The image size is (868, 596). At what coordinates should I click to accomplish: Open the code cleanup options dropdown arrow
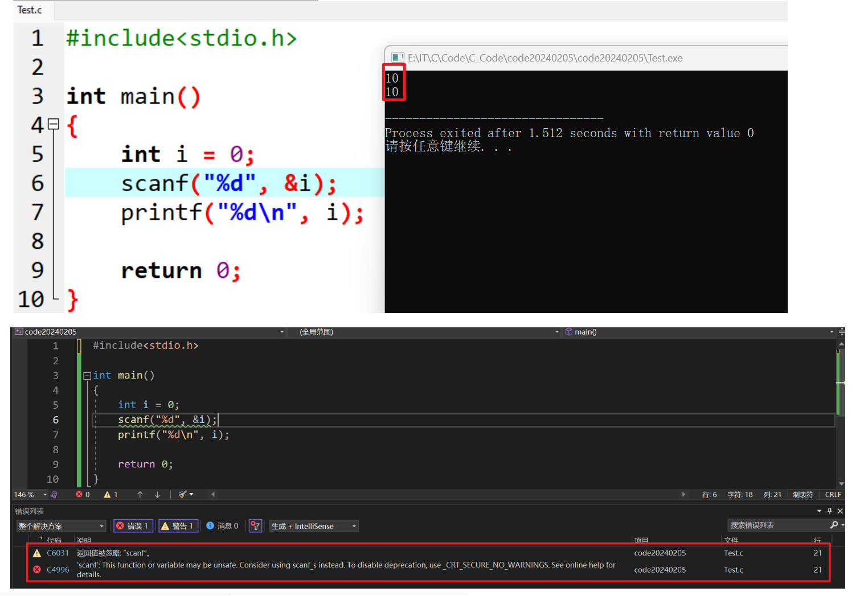click(x=191, y=495)
